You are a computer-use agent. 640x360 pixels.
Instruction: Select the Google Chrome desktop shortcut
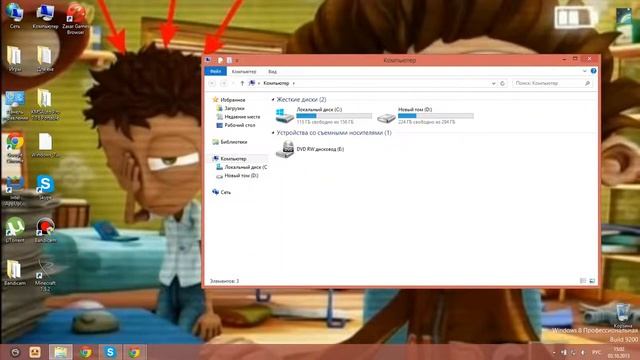pos(15,148)
